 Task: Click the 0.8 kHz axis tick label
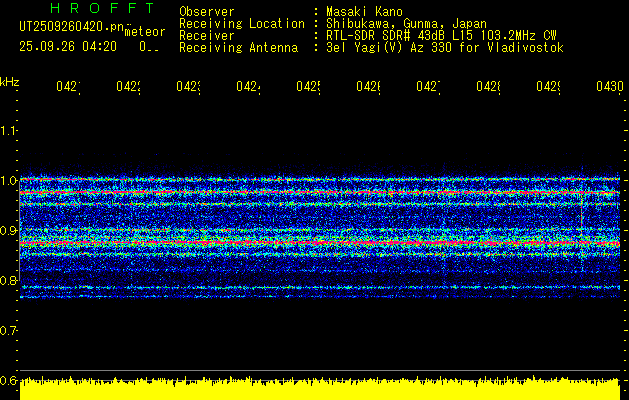[x=8, y=280]
